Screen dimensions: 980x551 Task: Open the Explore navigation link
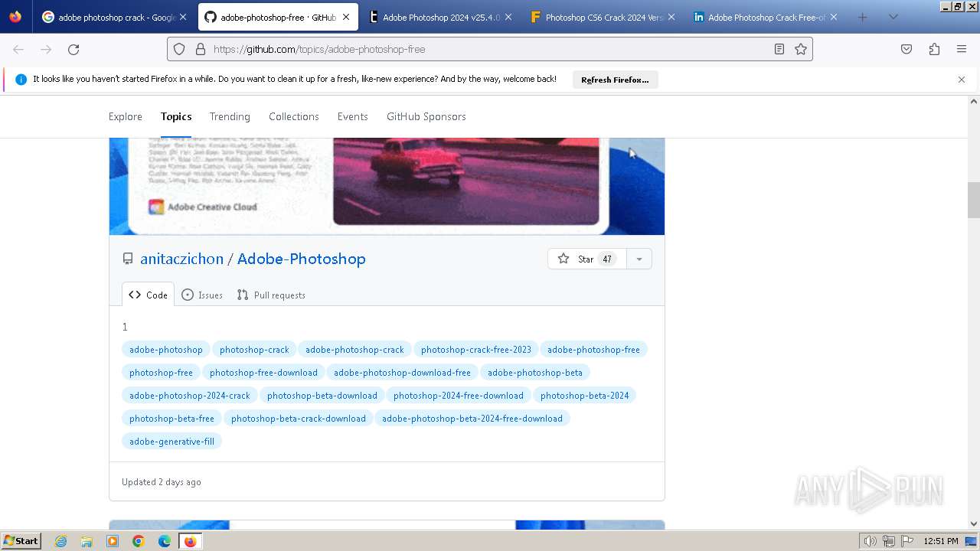pos(126,116)
